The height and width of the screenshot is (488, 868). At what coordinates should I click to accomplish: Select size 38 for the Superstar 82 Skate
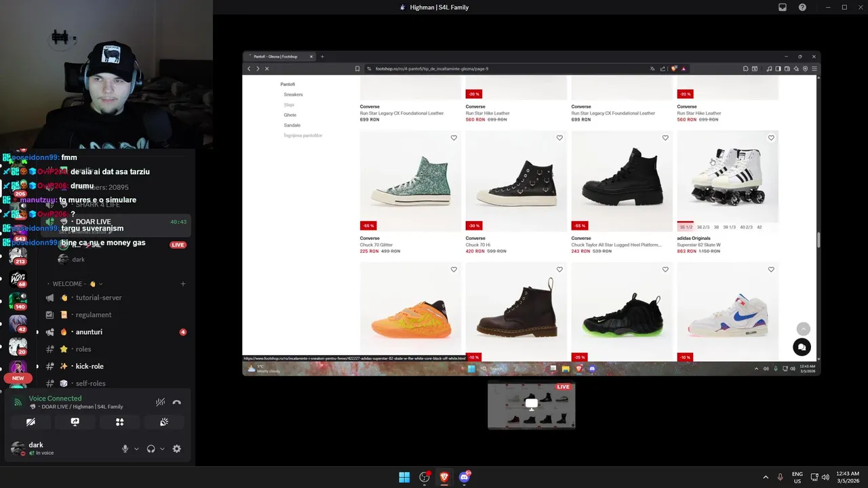pyautogui.click(x=716, y=227)
